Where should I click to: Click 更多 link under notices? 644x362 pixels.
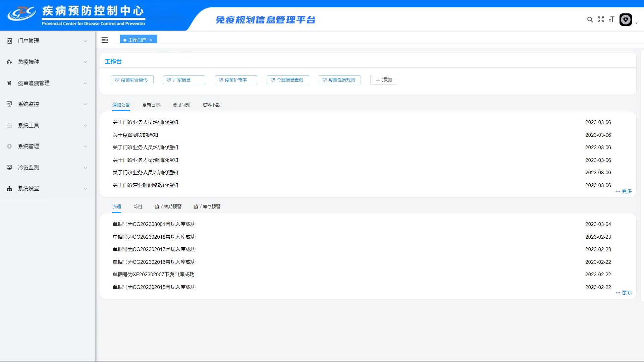[x=626, y=191]
